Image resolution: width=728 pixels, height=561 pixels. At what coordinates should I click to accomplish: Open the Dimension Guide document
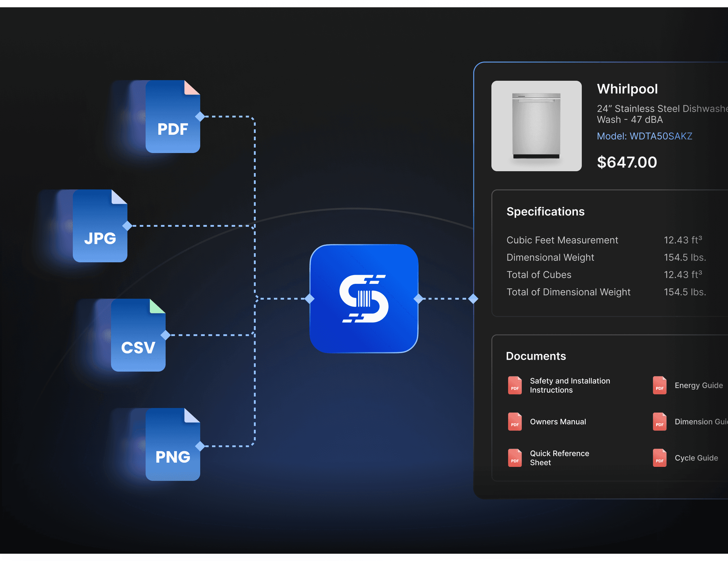[700, 422]
